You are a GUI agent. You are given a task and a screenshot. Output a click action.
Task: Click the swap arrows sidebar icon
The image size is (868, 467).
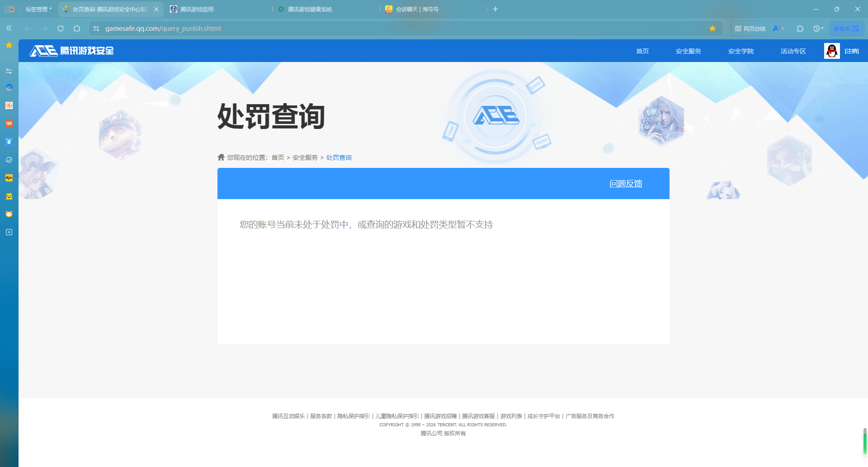[x=9, y=71]
